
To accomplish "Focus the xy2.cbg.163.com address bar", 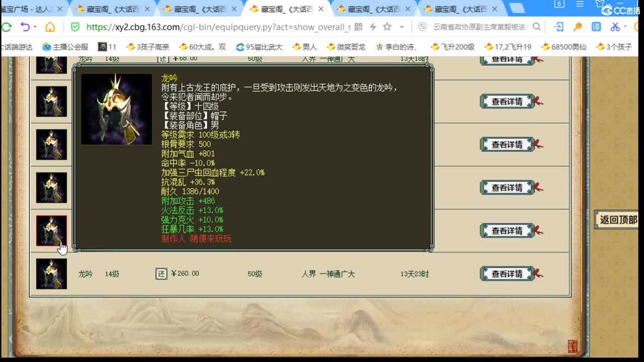I will [x=218, y=27].
